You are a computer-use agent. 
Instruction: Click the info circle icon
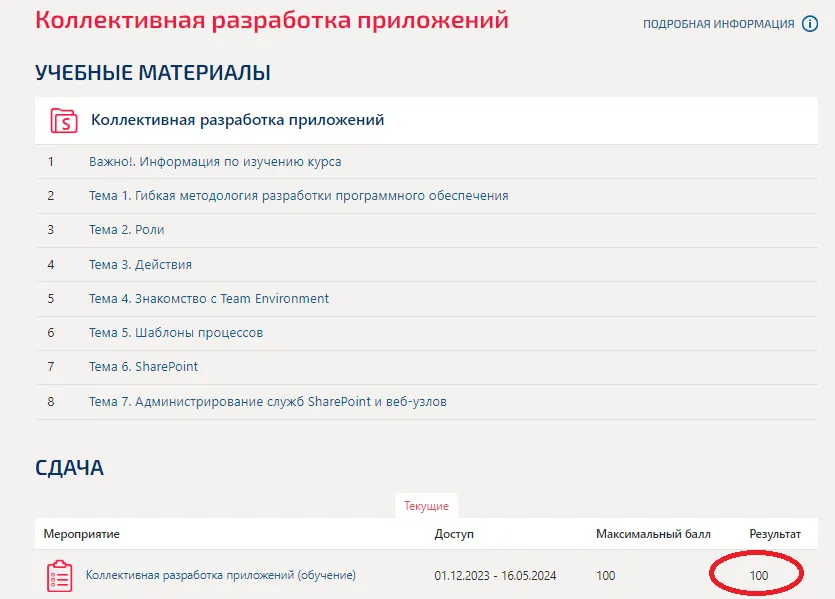tap(810, 24)
